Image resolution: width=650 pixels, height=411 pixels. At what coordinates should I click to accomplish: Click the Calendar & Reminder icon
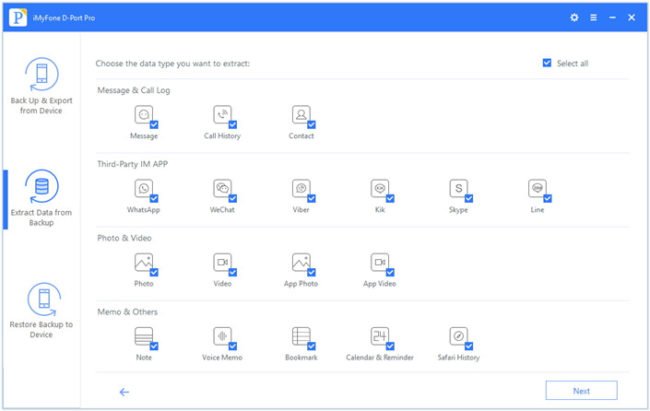[x=380, y=336]
